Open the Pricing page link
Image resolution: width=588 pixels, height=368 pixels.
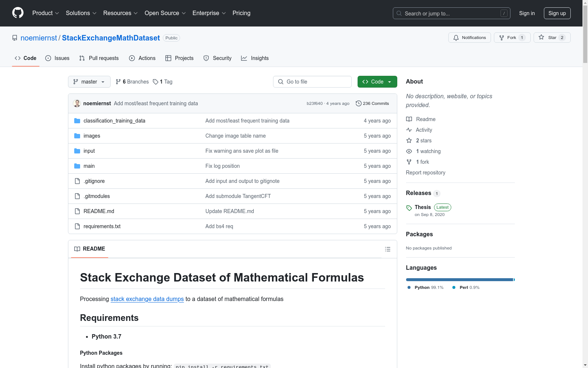pos(241,13)
